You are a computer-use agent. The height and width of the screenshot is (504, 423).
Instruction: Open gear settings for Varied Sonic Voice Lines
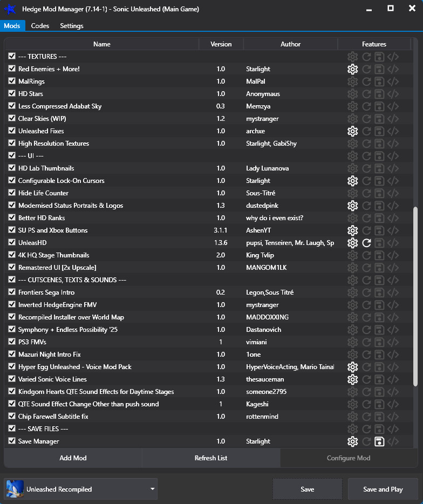pos(352,379)
